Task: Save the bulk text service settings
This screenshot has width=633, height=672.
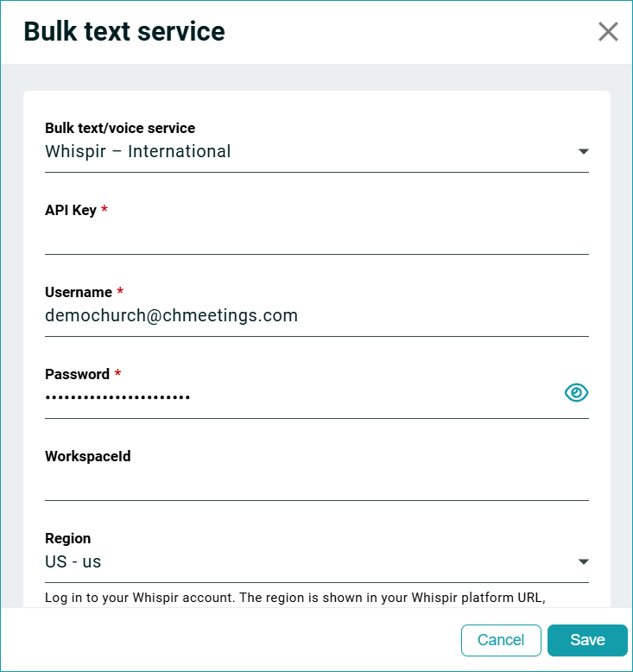Action: tap(587, 640)
